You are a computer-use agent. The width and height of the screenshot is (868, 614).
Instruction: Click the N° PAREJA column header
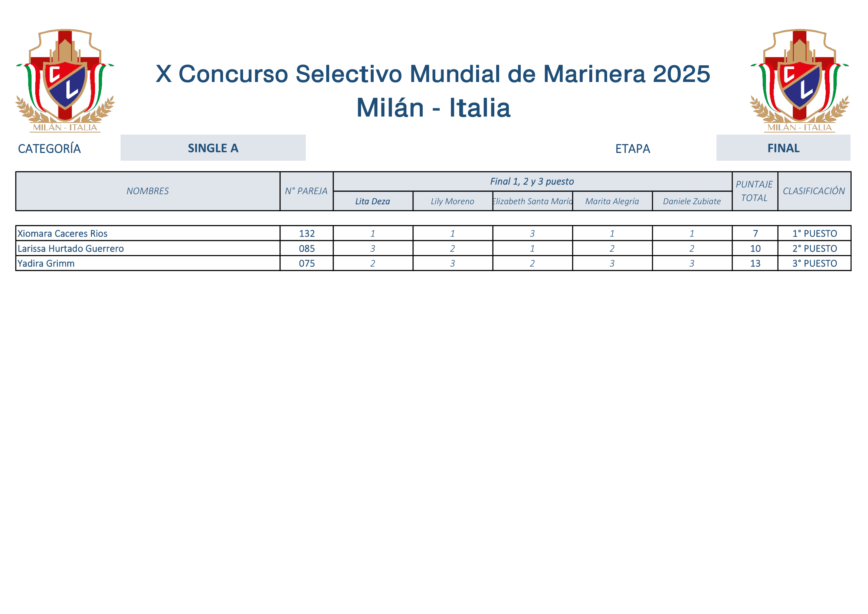307,191
